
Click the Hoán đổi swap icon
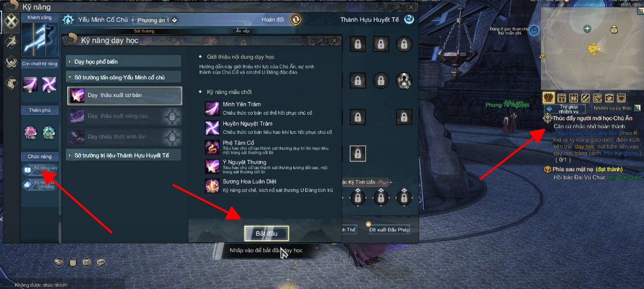[296, 20]
